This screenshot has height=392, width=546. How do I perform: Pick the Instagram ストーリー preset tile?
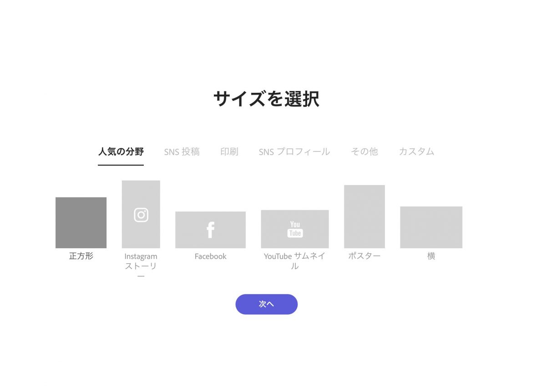[141, 214]
